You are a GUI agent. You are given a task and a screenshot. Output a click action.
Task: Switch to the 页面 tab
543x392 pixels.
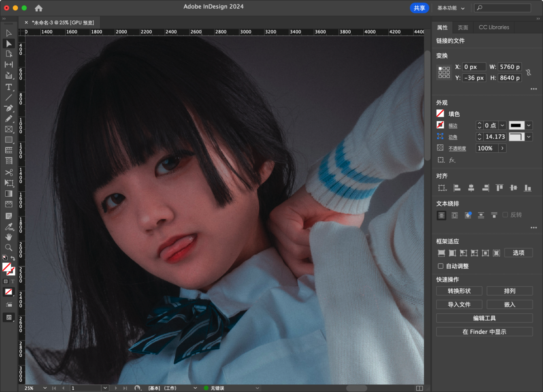coord(463,27)
